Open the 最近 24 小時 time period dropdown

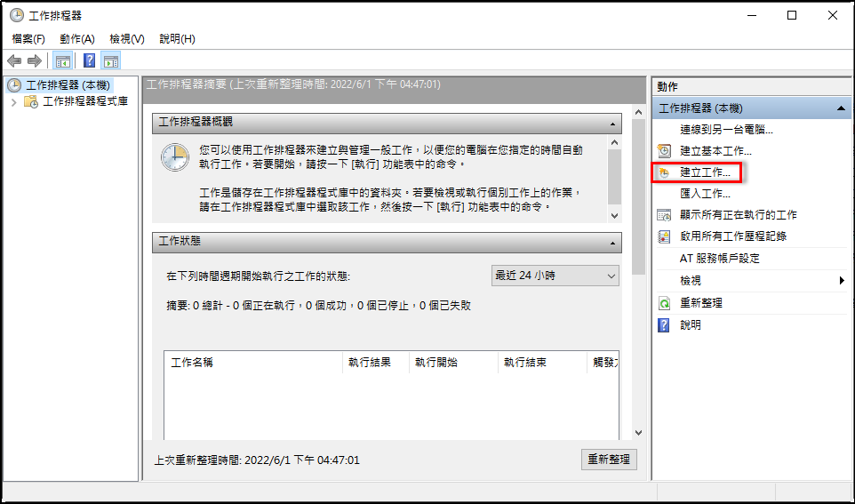(555, 276)
